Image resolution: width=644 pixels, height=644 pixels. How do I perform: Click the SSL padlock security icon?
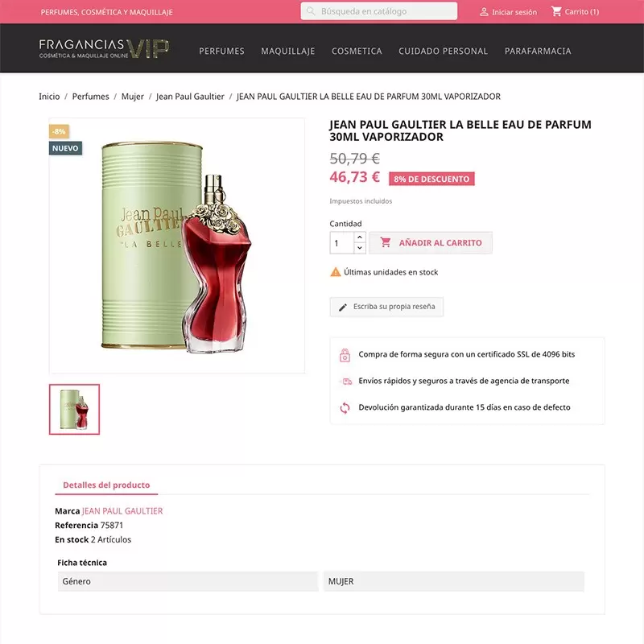click(x=345, y=355)
